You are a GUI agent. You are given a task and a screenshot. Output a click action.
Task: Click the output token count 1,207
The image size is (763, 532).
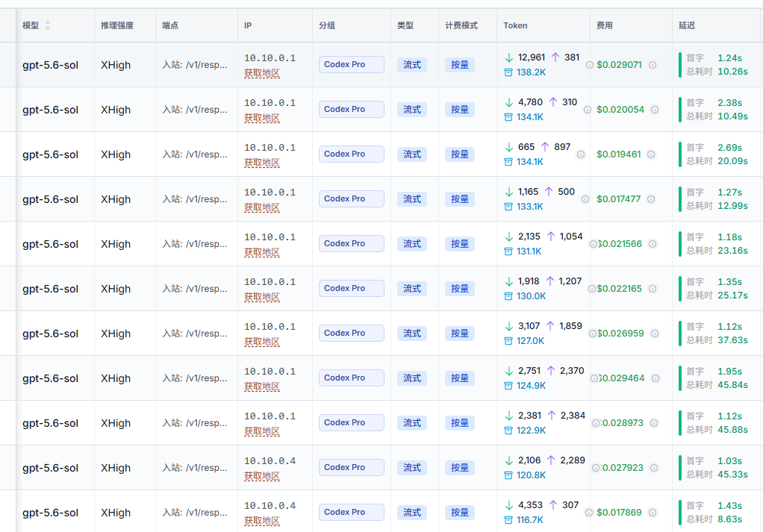pyautogui.click(x=570, y=281)
